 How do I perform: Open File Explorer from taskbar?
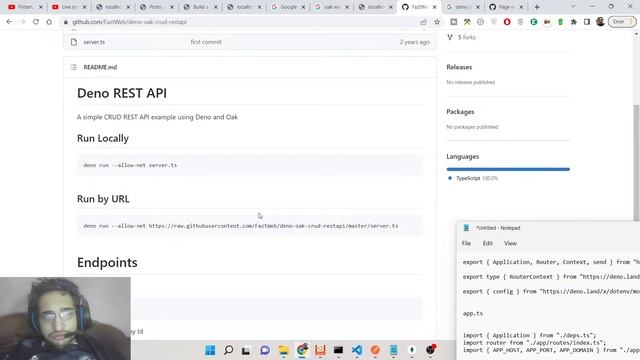pos(283,350)
